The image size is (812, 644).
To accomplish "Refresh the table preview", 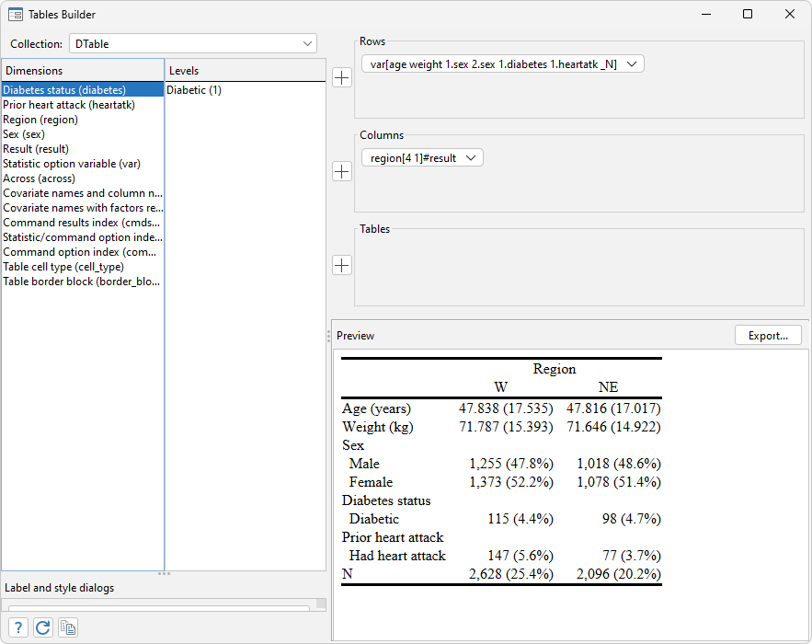I will (42, 627).
